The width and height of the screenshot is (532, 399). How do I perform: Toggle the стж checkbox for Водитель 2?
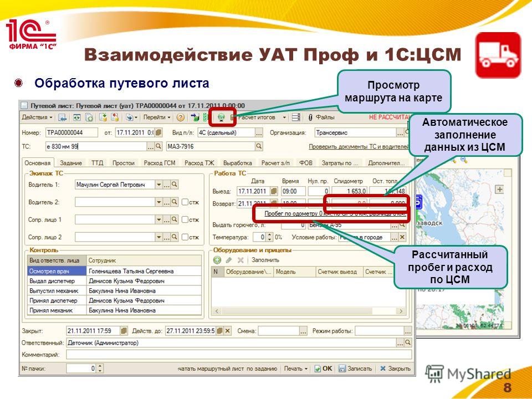click(185, 202)
